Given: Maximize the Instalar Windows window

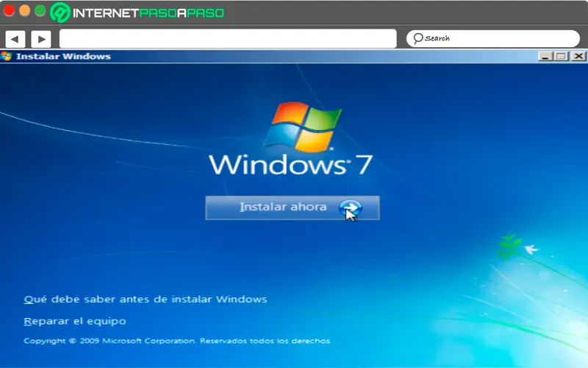Looking at the screenshot, I should click(562, 57).
